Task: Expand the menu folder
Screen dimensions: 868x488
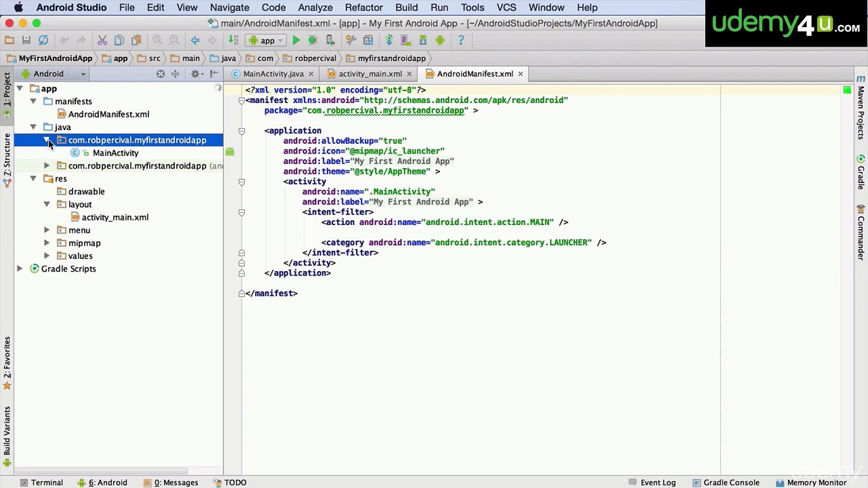Action: coord(47,230)
